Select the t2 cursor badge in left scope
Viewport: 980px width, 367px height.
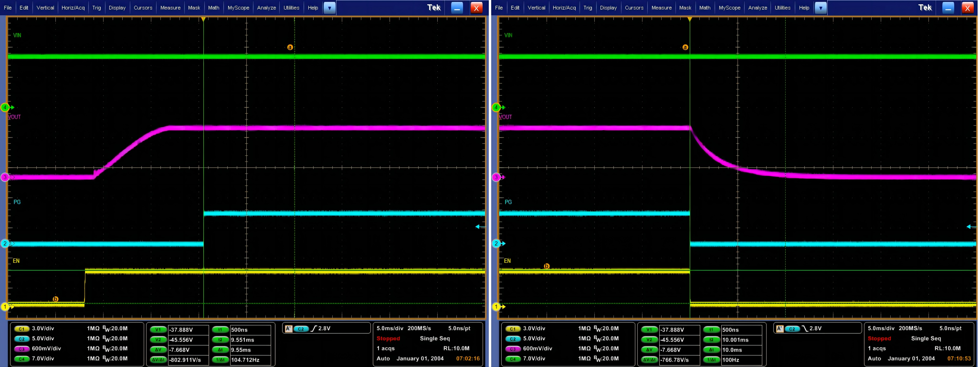[x=220, y=340]
